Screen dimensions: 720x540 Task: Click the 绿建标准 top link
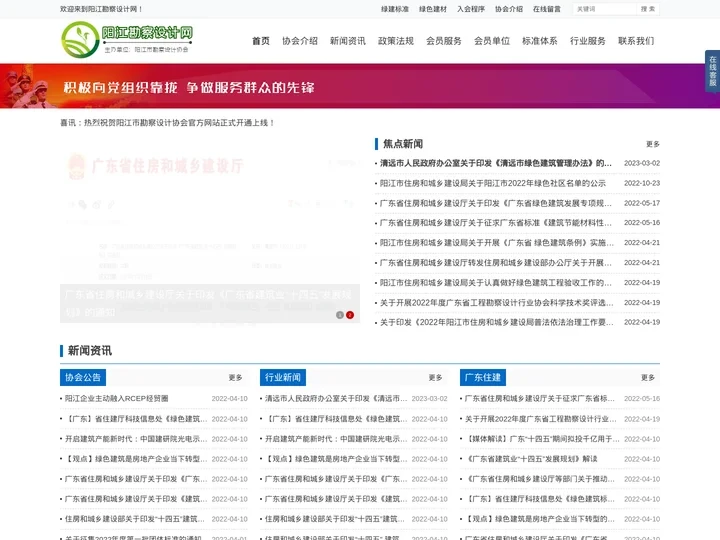395,9
